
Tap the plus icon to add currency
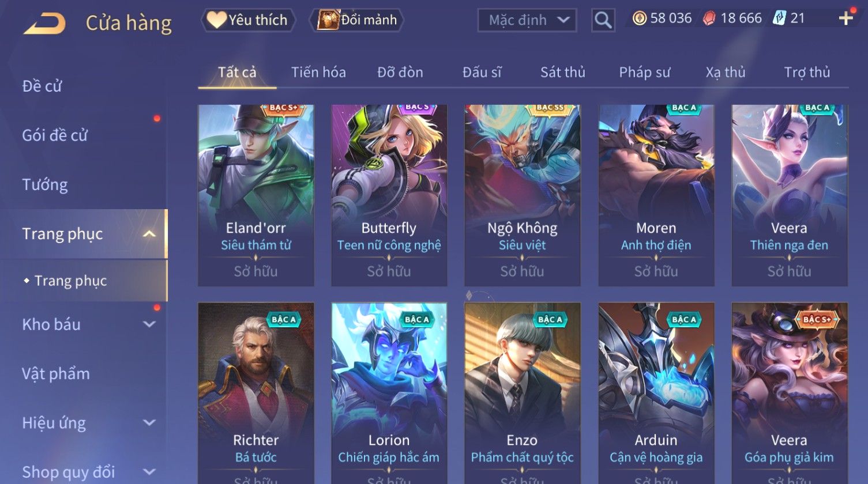(846, 18)
